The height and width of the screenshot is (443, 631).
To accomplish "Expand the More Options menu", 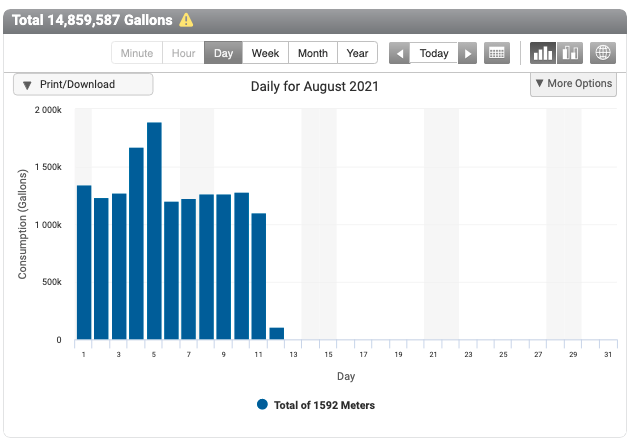I will pos(573,84).
